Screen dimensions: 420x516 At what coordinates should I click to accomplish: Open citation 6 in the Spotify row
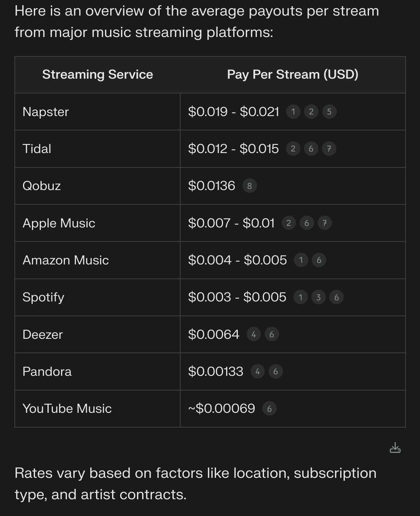(337, 298)
